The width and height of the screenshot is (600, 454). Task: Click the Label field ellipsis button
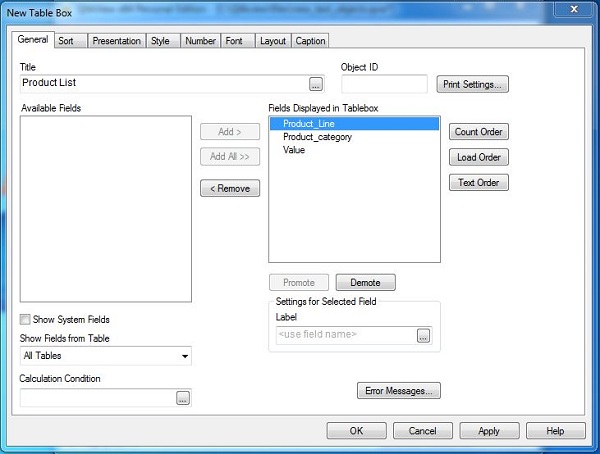(424, 336)
